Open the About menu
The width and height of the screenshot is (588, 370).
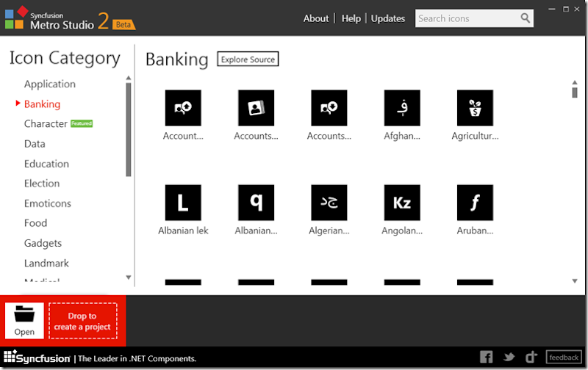(x=316, y=18)
